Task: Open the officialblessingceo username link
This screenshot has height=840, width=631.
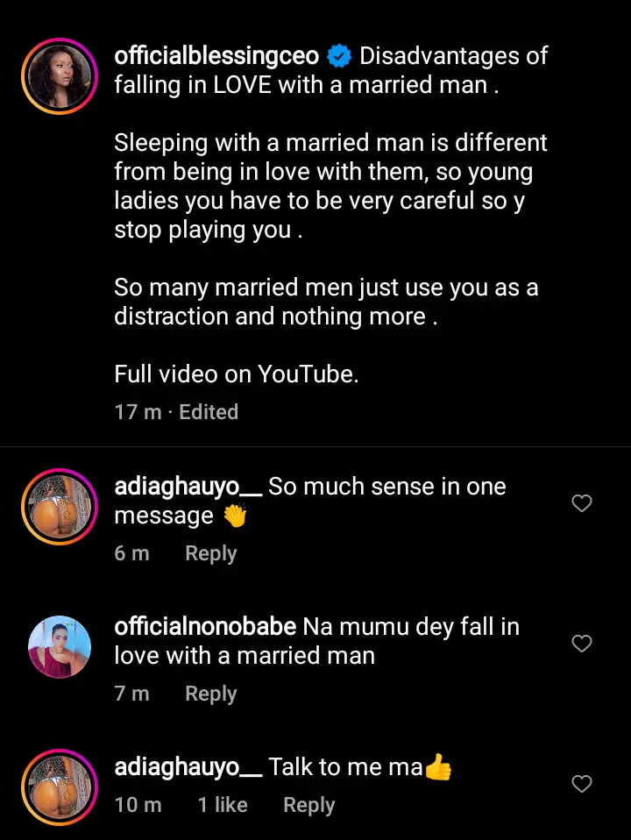Action: tap(217, 57)
